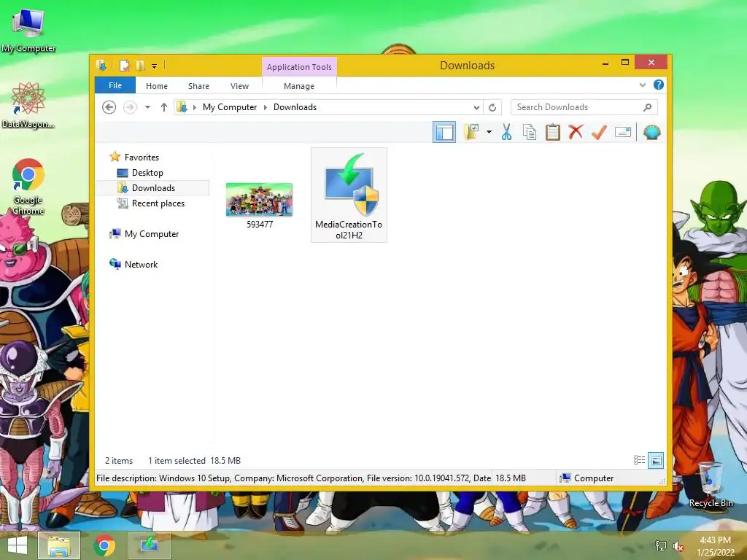Refresh the Downloads folder
Viewport: 747px width, 560px height.
coord(492,108)
